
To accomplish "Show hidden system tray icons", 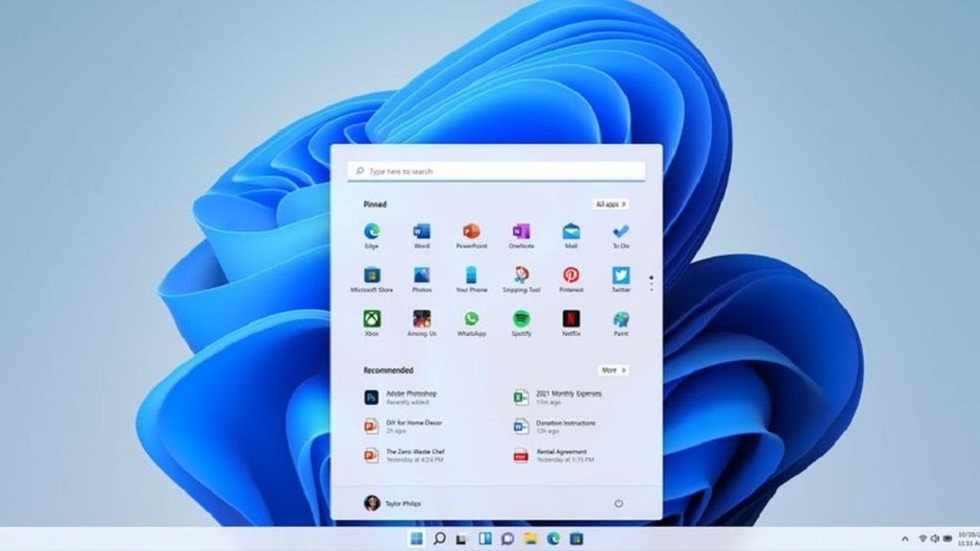I will pos(904,539).
